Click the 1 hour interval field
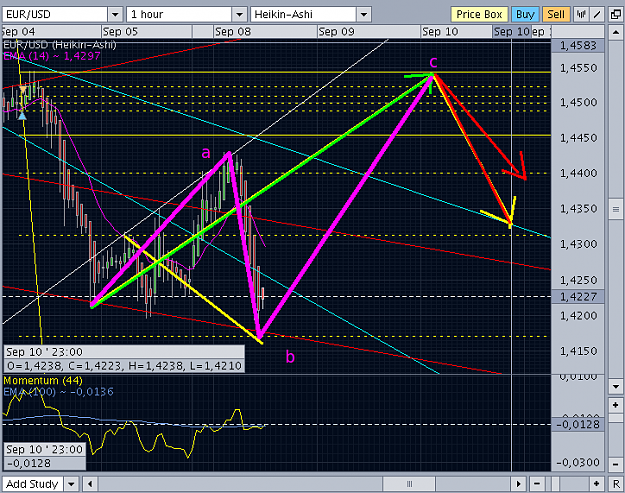Image resolution: width=625 pixels, height=493 pixels. coord(179,15)
